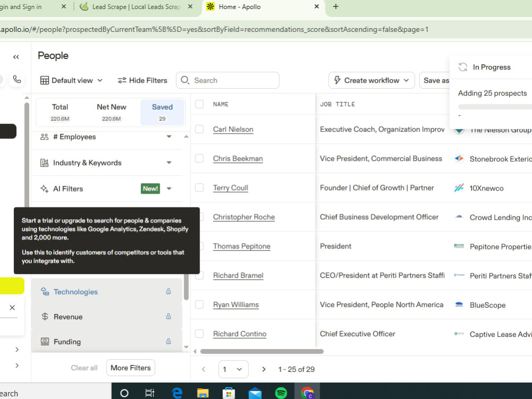Switch to Lead Scrape browser tab

(136, 7)
